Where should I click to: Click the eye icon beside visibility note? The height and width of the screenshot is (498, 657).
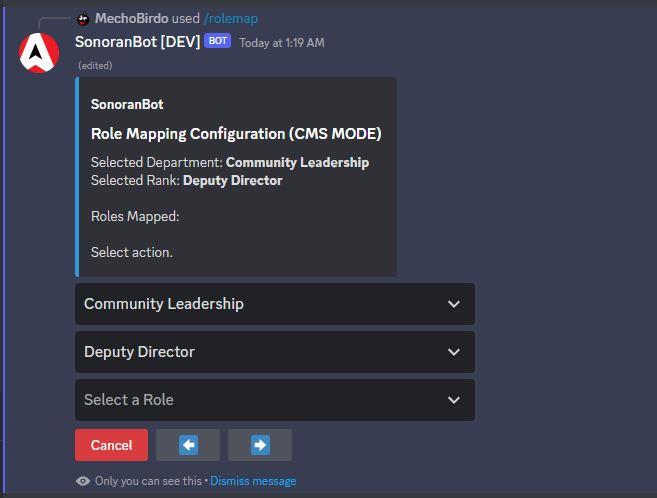pos(83,481)
